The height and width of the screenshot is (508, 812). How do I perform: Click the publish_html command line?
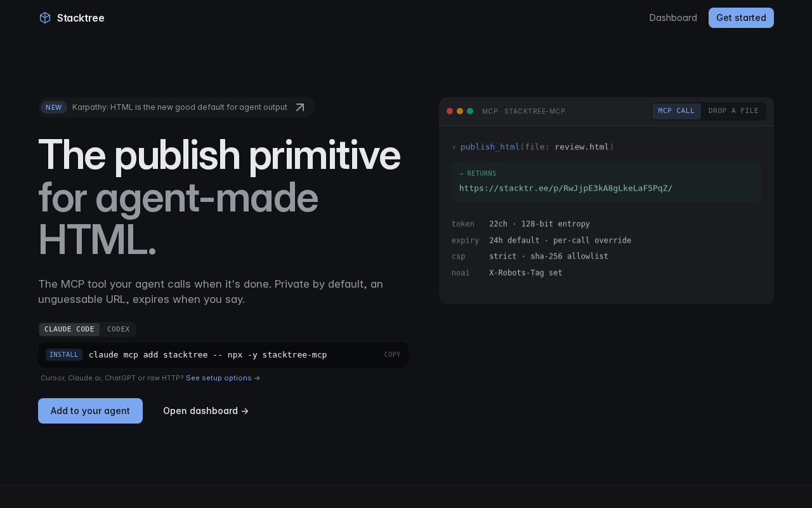[x=533, y=147]
